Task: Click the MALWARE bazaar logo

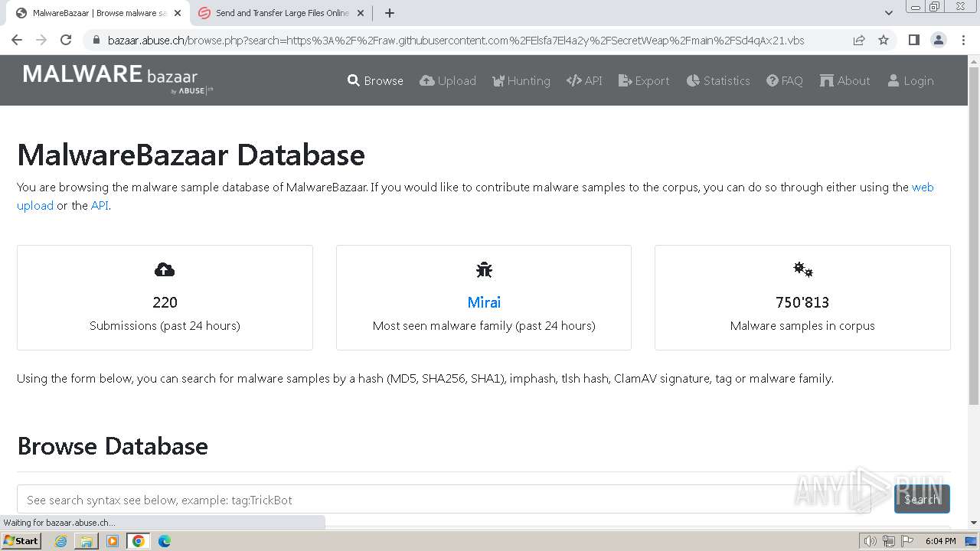Action: click(x=118, y=79)
